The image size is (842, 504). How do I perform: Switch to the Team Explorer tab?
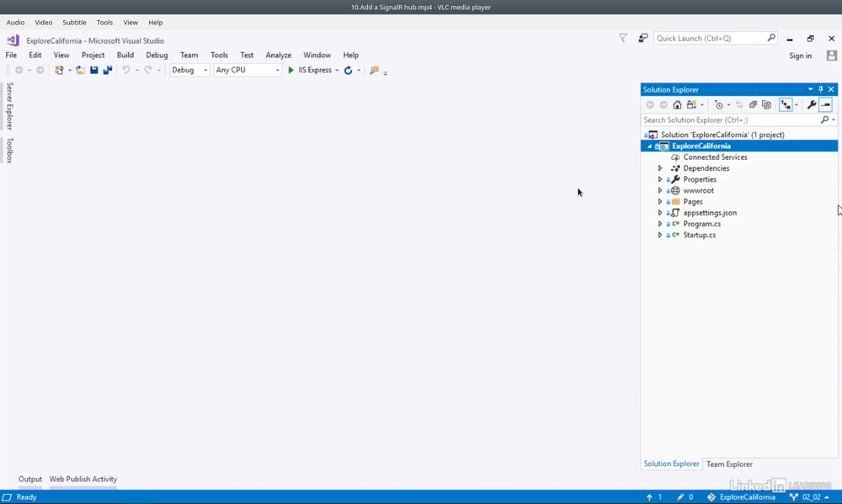(729, 464)
